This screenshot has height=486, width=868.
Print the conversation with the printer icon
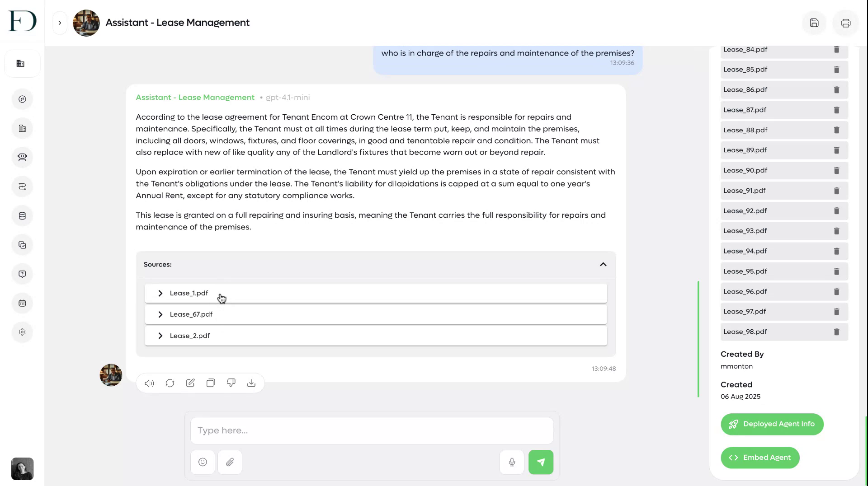(x=845, y=23)
